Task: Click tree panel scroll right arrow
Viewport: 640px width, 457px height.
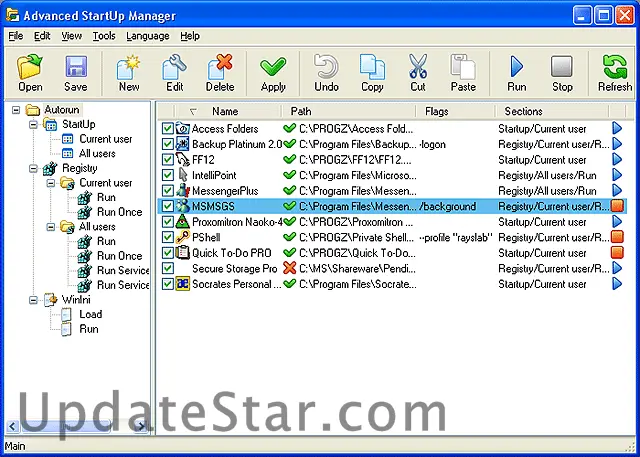Action: pyautogui.click(x=141, y=426)
